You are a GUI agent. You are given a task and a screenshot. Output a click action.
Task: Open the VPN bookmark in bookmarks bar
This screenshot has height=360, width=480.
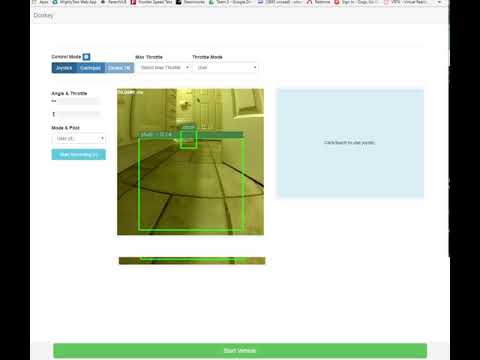406,2
